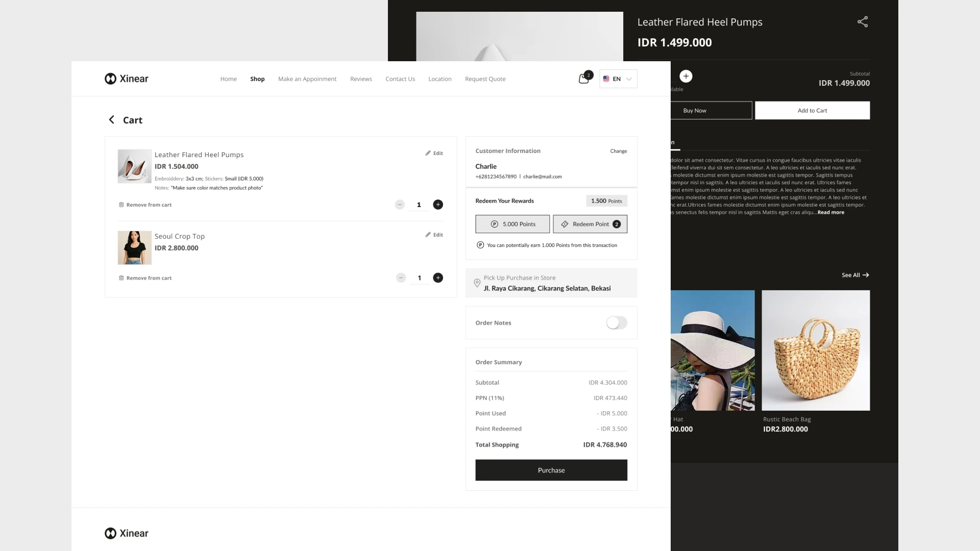Click the Redeem Point button
This screenshot has width=980, height=551.
point(590,224)
